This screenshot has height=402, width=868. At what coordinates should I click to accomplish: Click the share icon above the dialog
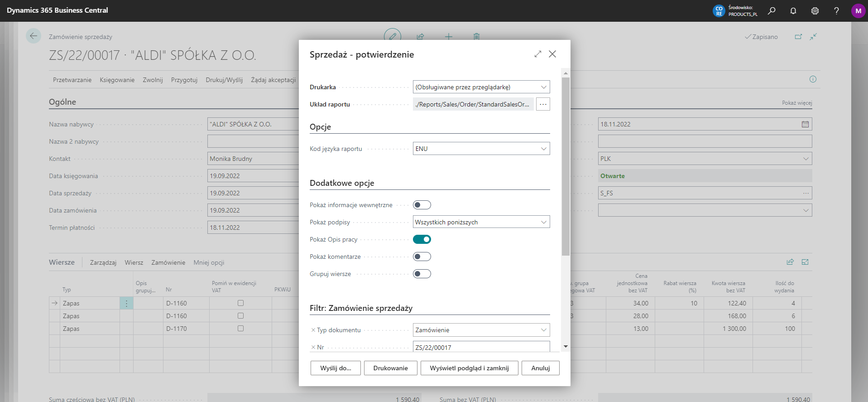click(420, 37)
